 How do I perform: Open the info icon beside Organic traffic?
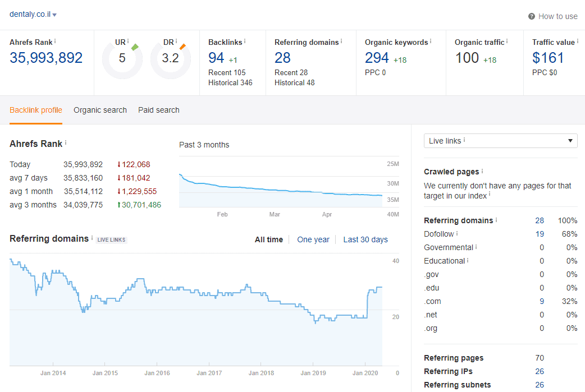pyautogui.click(x=507, y=41)
